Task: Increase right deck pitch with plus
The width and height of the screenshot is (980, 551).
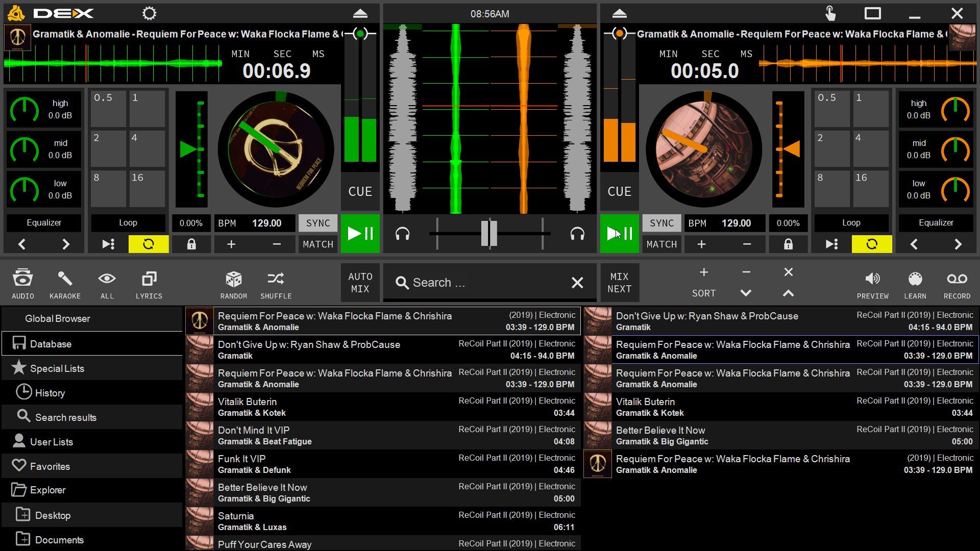Action: pos(702,244)
